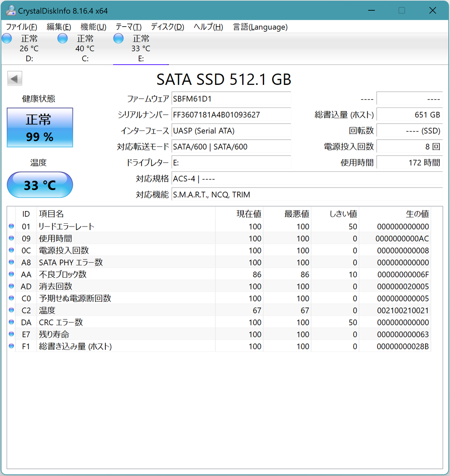Click the 現在値 column header

coord(239,214)
